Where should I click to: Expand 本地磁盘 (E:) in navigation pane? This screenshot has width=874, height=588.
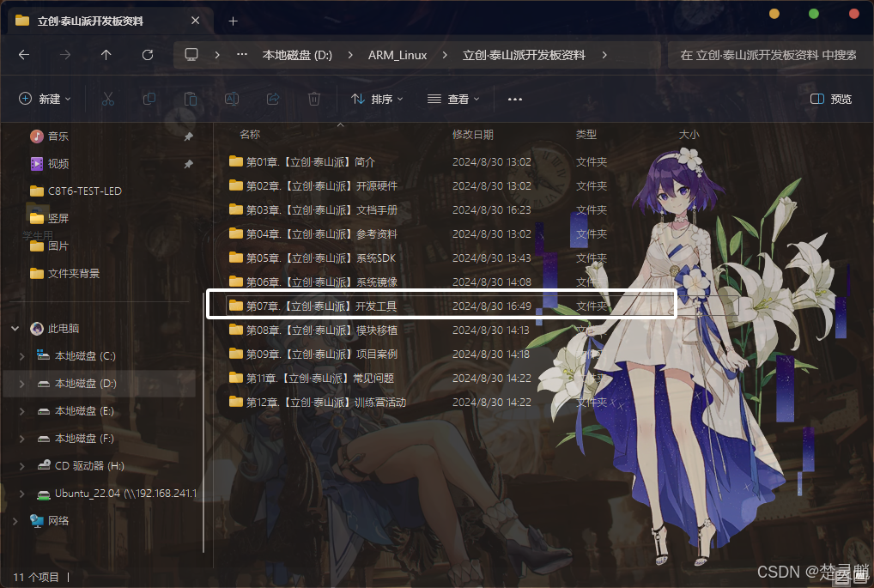[22, 411]
